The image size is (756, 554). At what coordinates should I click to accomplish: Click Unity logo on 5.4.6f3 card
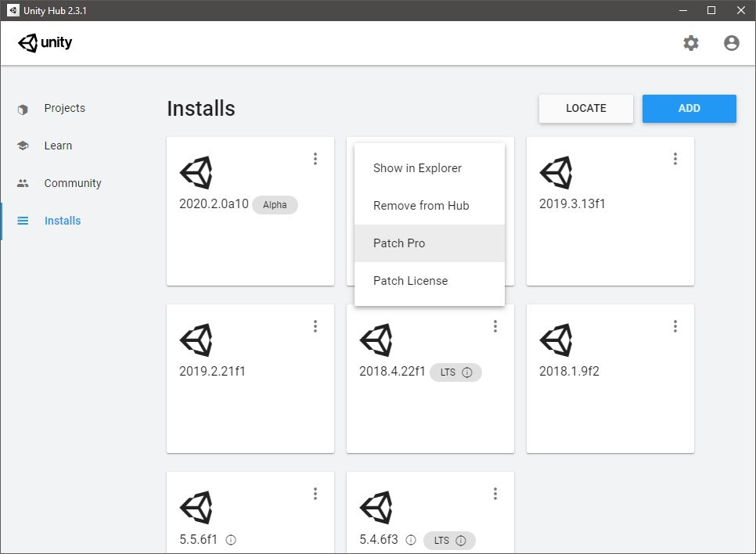376,507
